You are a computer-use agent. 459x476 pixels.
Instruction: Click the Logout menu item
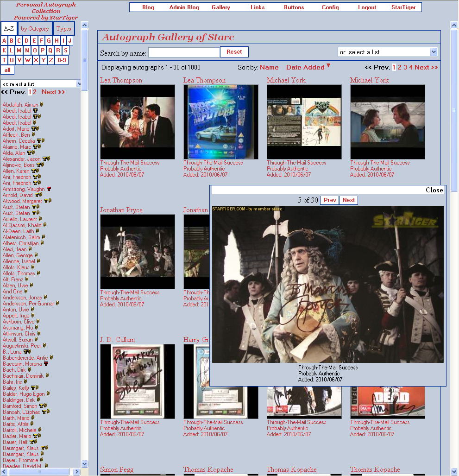coord(367,7)
